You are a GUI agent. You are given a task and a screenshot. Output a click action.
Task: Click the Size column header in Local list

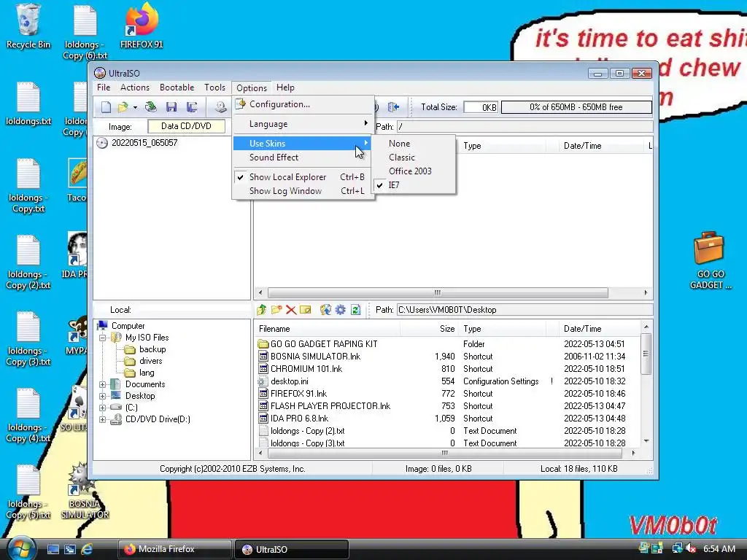[429, 329]
